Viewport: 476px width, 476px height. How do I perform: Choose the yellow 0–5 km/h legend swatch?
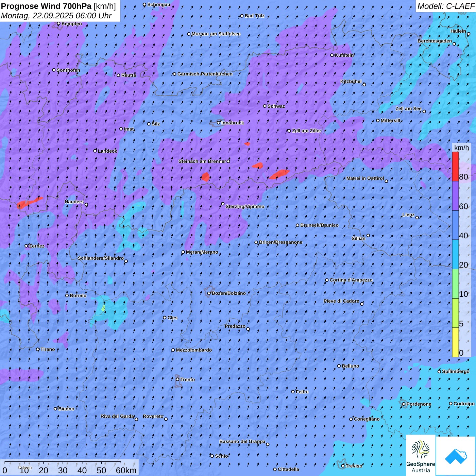tap(455, 342)
